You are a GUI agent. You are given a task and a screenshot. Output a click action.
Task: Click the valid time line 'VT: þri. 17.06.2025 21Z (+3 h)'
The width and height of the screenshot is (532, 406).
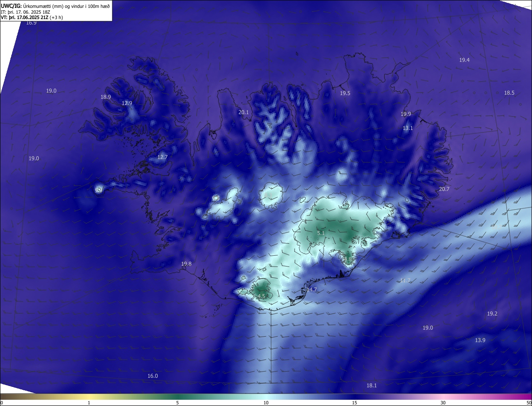pos(32,17)
